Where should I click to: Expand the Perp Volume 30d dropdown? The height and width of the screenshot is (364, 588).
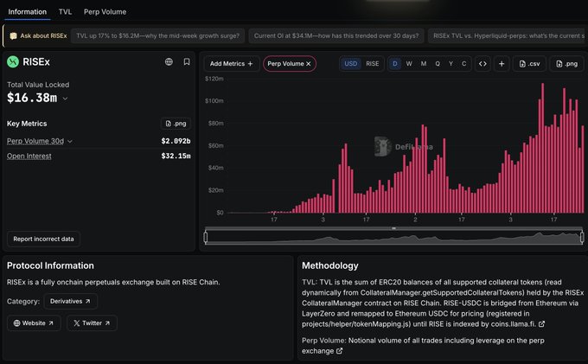click(70, 141)
